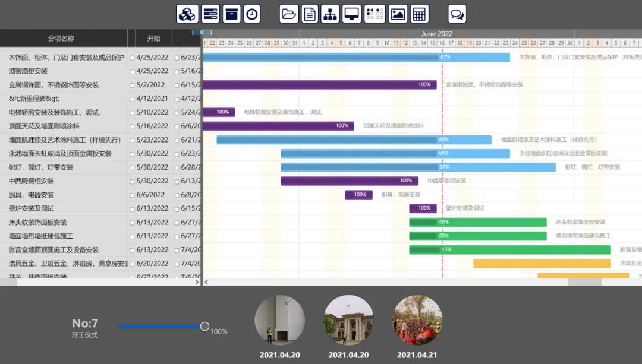Click the Gantt horizontal scrollbar thumb
Image resolution: width=642 pixels, height=364 pixels.
point(585,282)
